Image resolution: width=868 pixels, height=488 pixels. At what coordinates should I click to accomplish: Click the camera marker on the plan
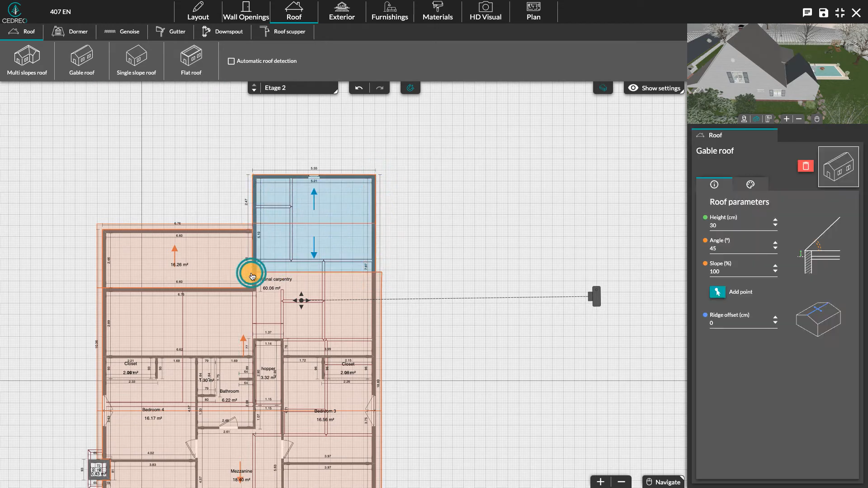point(596,296)
